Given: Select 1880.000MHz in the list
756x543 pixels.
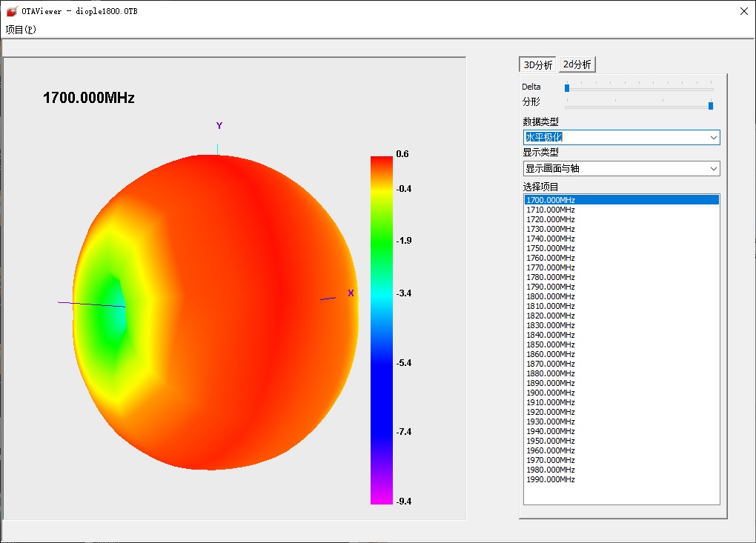Looking at the screenshot, I should pos(622,373).
